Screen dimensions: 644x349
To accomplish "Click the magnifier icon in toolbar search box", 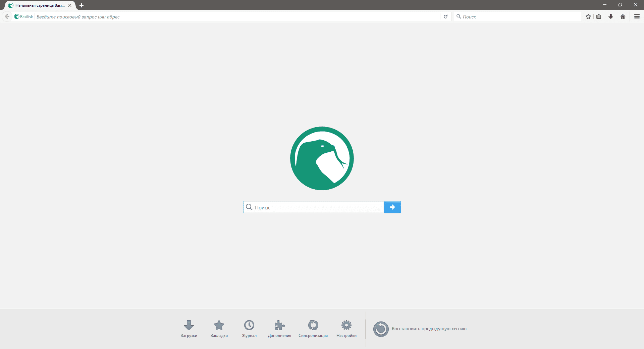I will point(459,16).
